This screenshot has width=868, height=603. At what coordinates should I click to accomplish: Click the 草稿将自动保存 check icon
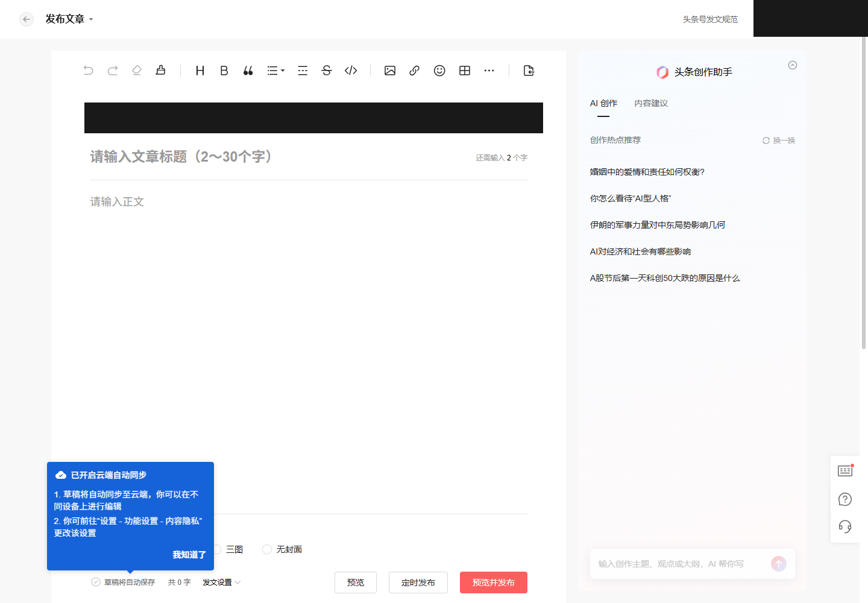coord(95,582)
